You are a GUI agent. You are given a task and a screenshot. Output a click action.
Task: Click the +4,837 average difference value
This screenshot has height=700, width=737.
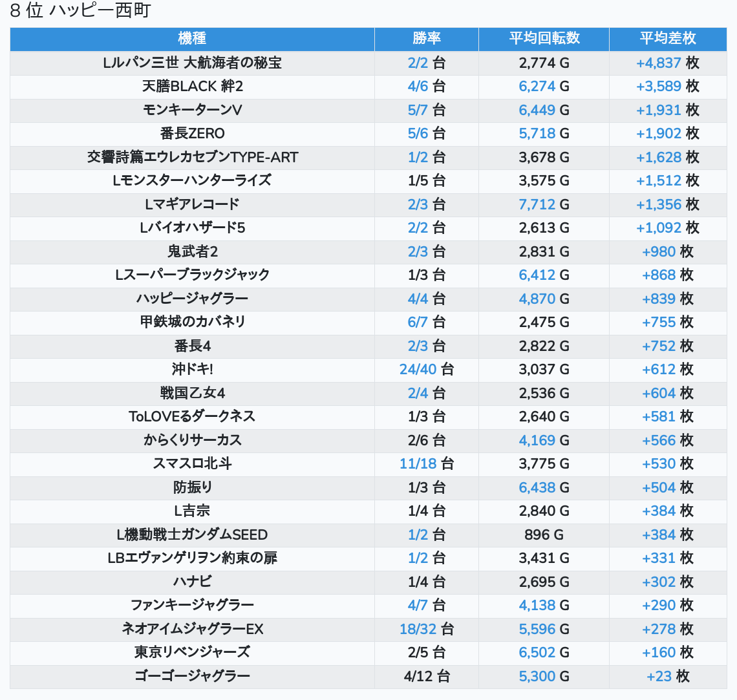[x=659, y=63]
